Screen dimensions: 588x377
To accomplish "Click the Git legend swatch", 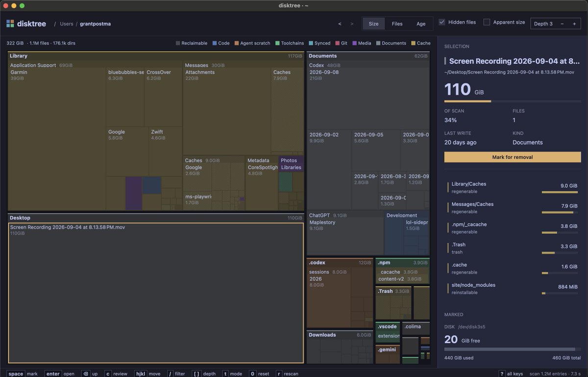I will pos(337,43).
